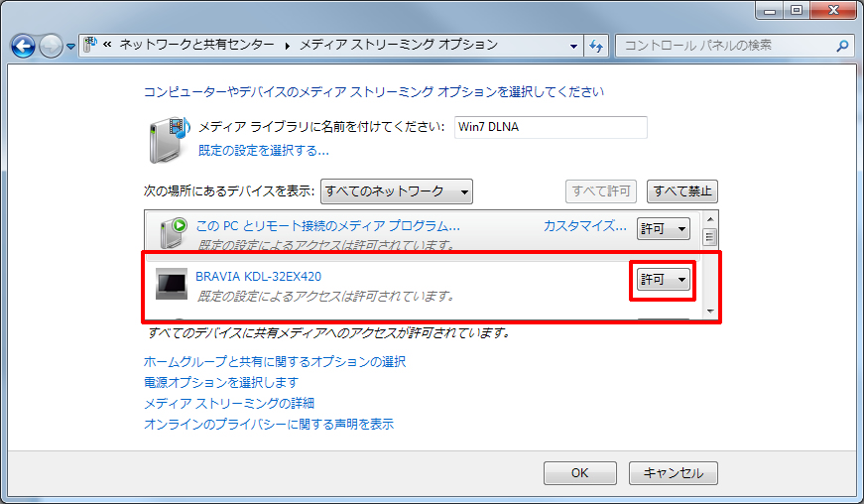Screen dimensions: 864x504
Task: Open メディア ストリーミングの詳細 link
Action: pos(229,403)
